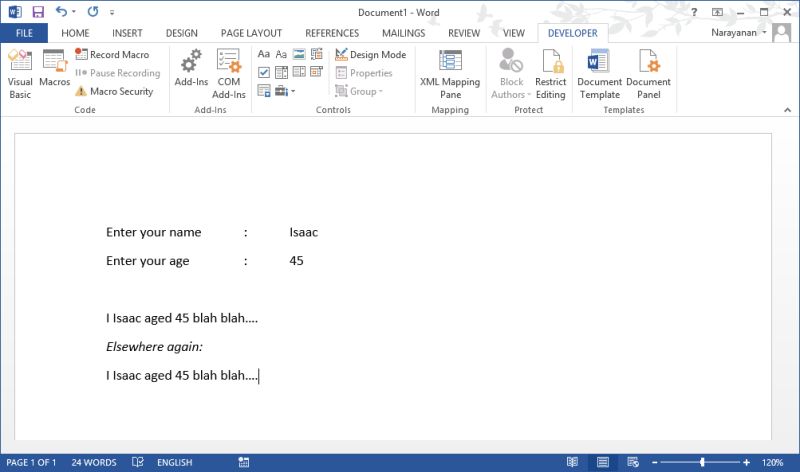Select the MAILINGS tab

point(404,33)
